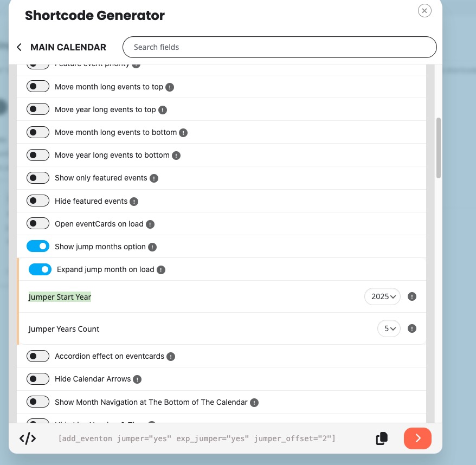Click the generated add_eventon shortcode text
The image size is (476, 465).
(x=197, y=438)
